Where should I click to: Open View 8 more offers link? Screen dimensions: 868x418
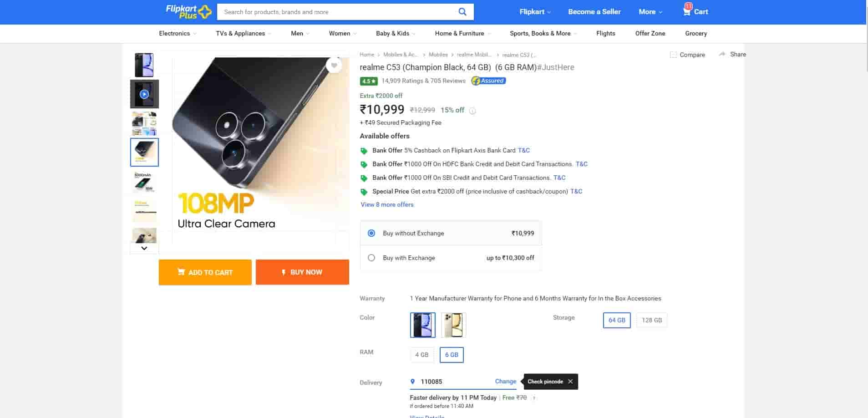[387, 204]
